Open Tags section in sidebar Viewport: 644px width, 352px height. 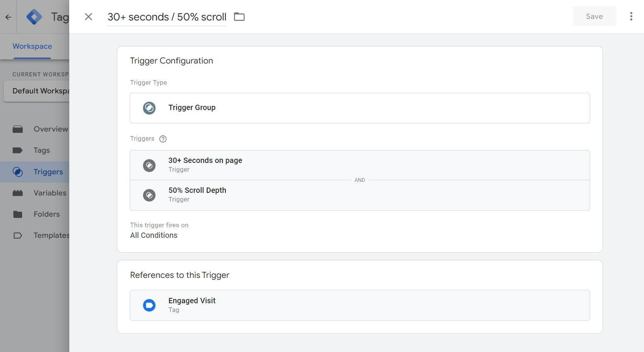42,150
